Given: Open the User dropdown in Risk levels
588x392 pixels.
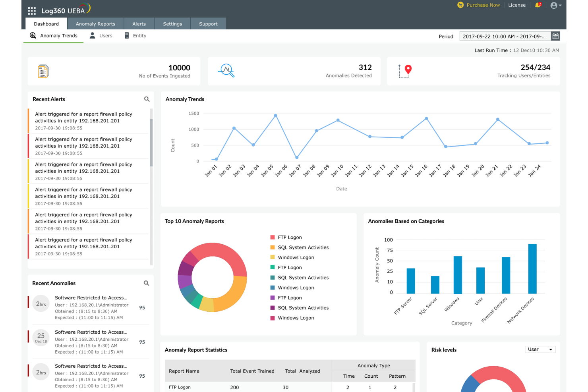Looking at the screenshot, I should click(540, 349).
